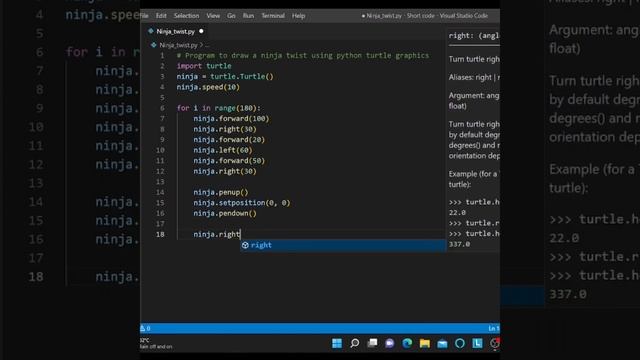640x360 pixels.
Task: Open Windows Search from the taskbar
Action: click(355, 343)
